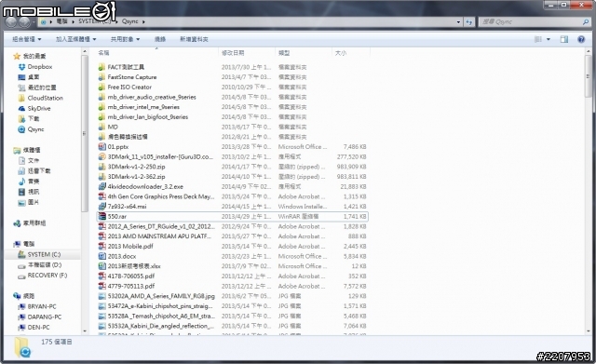Click the 3DMark-v1-2-250.zip archive icon

point(102,167)
